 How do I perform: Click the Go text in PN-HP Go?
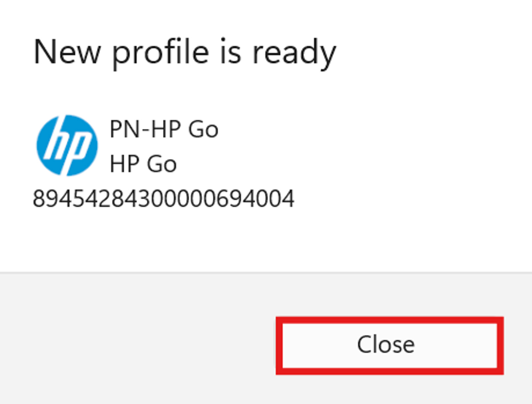click(x=203, y=129)
